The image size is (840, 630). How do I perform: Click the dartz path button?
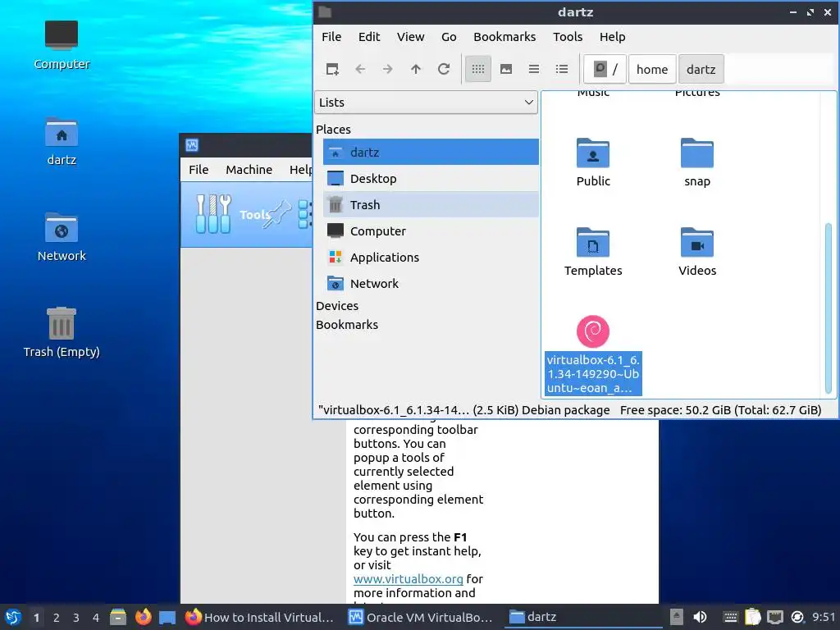(701, 69)
